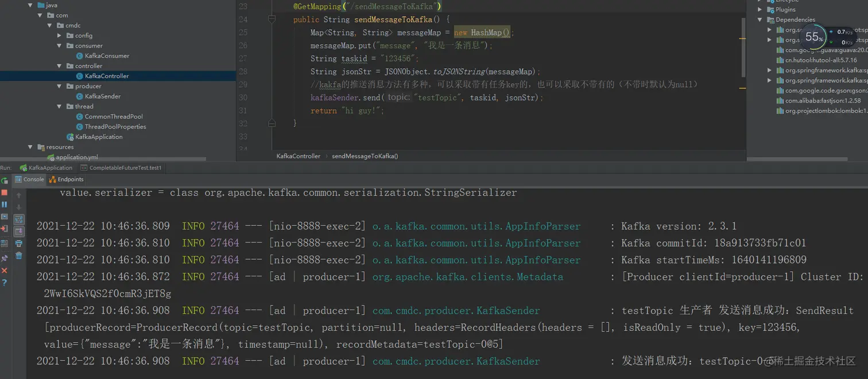Click the resources folder icon
868x379 pixels.
point(41,147)
